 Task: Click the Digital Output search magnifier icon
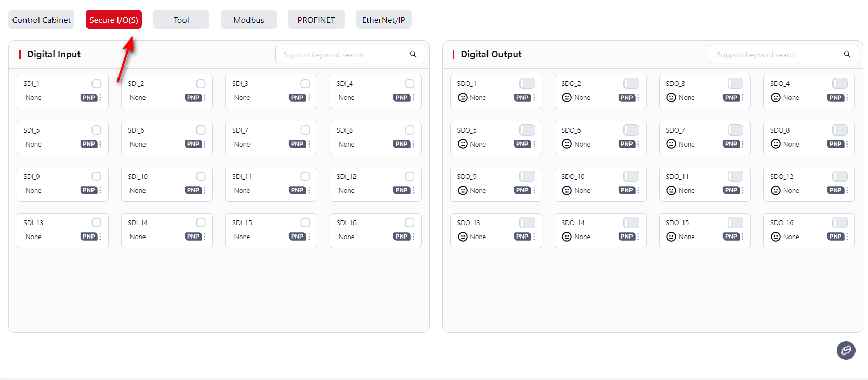tap(847, 54)
